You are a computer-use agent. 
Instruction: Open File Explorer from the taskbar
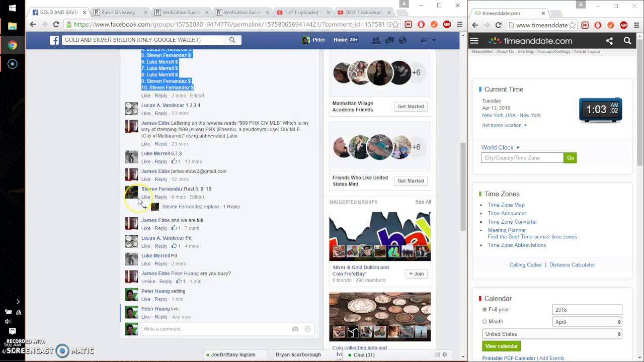[13, 26]
